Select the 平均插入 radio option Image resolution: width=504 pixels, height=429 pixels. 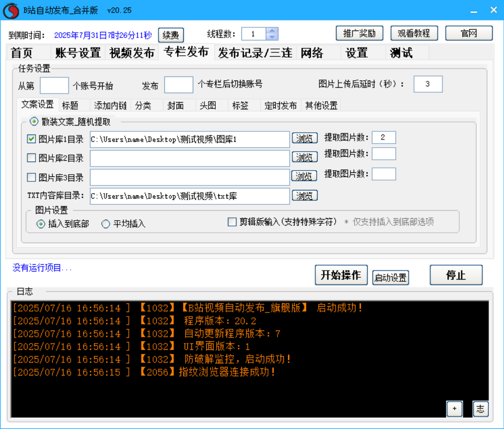[x=105, y=224]
